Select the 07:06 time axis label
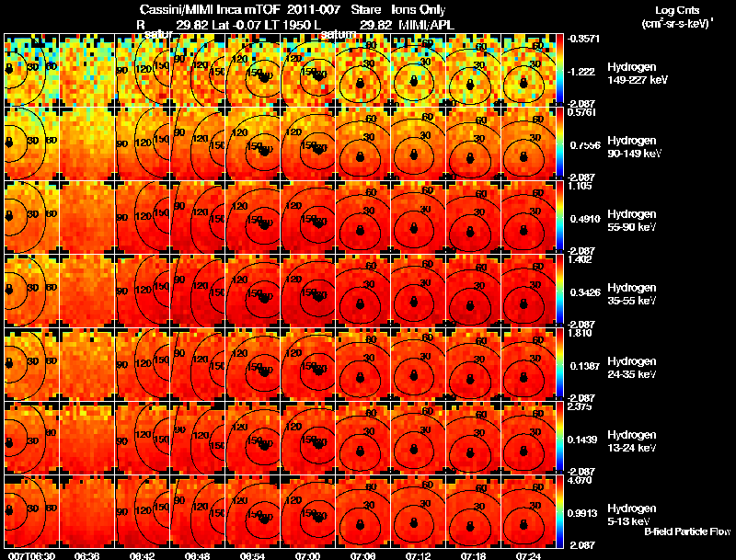 [362, 555]
